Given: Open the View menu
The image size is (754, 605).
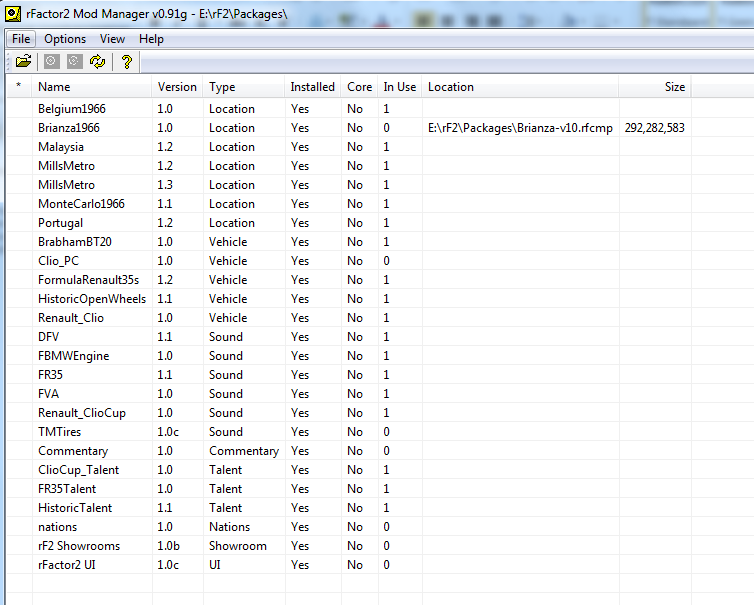Looking at the screenshot, I should [x=113, y=39].
